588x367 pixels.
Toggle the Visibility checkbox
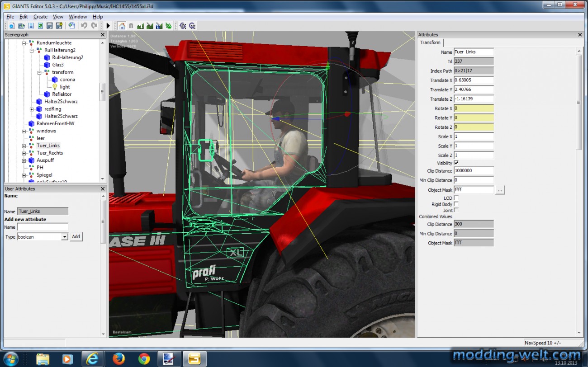(456, 163)
